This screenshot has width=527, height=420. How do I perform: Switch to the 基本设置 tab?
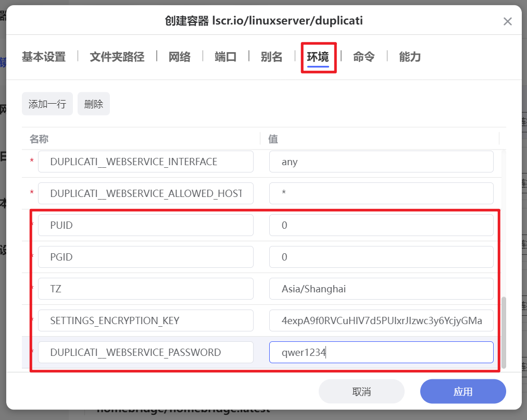(x=43, y=57)
